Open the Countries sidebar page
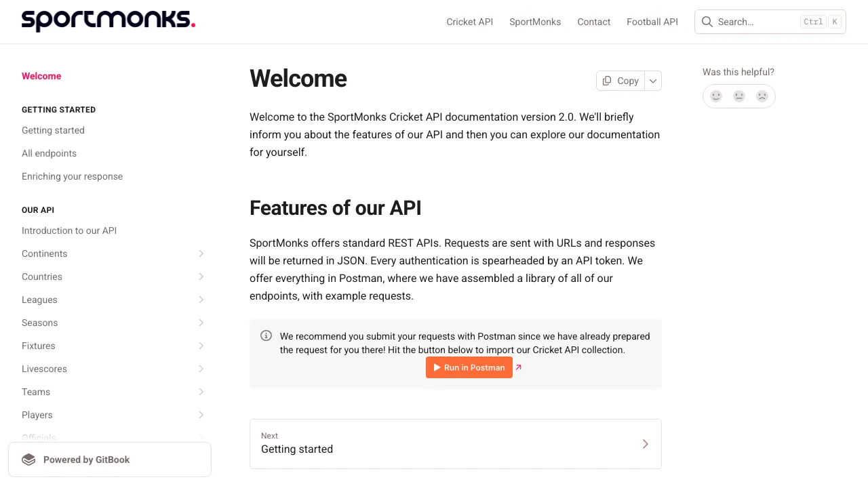 tap(42, 277)
